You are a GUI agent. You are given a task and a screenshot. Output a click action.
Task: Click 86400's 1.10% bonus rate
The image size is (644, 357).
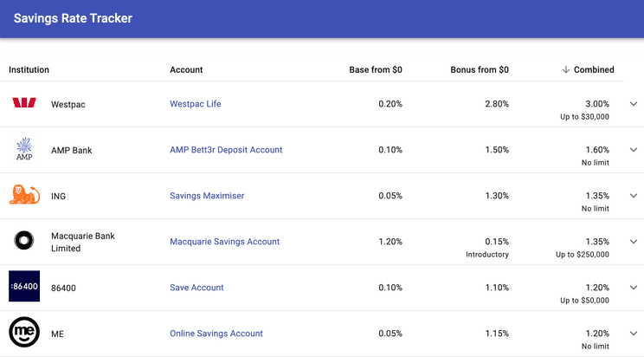point(497,288)
